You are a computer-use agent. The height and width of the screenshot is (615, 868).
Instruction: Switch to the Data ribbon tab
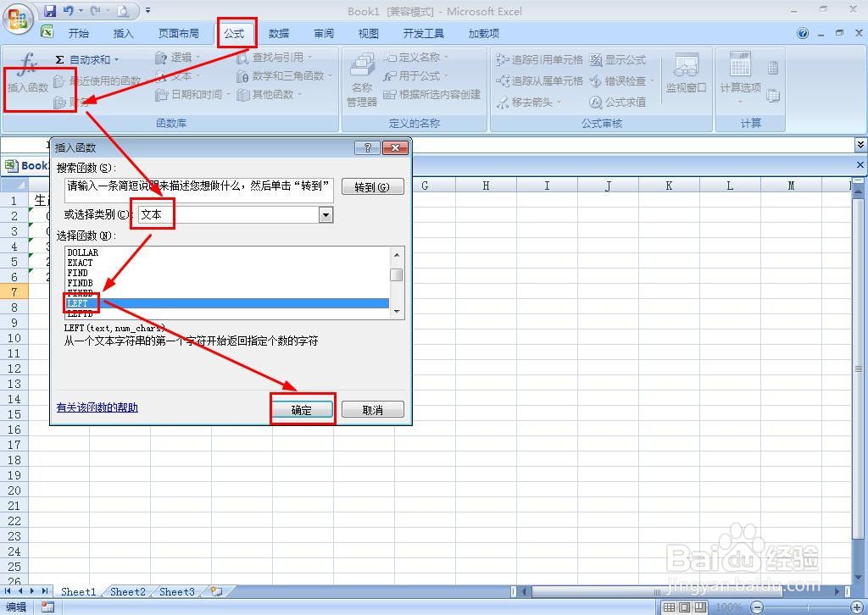pyautogui.click(x=279, y=33)
